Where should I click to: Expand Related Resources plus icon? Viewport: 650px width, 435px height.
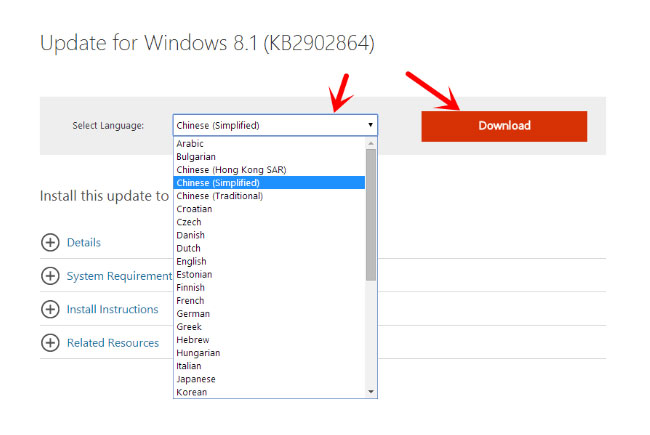click(x=50, y=343)
